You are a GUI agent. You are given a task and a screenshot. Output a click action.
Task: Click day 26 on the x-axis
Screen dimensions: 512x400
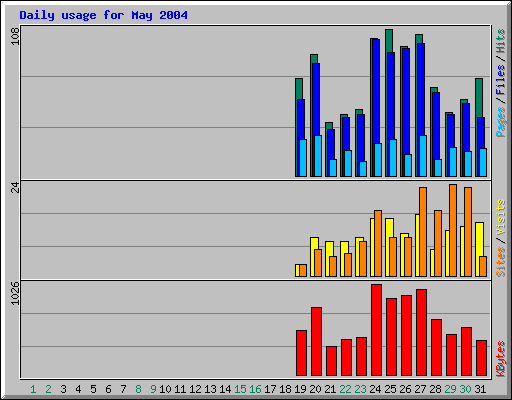click(405, 389)
